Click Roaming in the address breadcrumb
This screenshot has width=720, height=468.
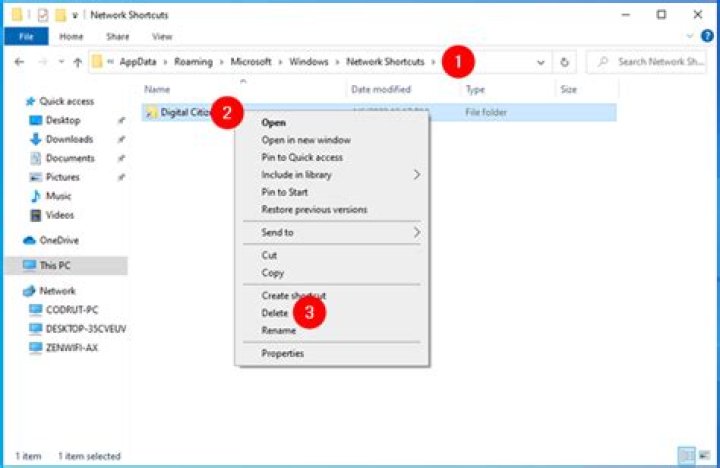193,62
